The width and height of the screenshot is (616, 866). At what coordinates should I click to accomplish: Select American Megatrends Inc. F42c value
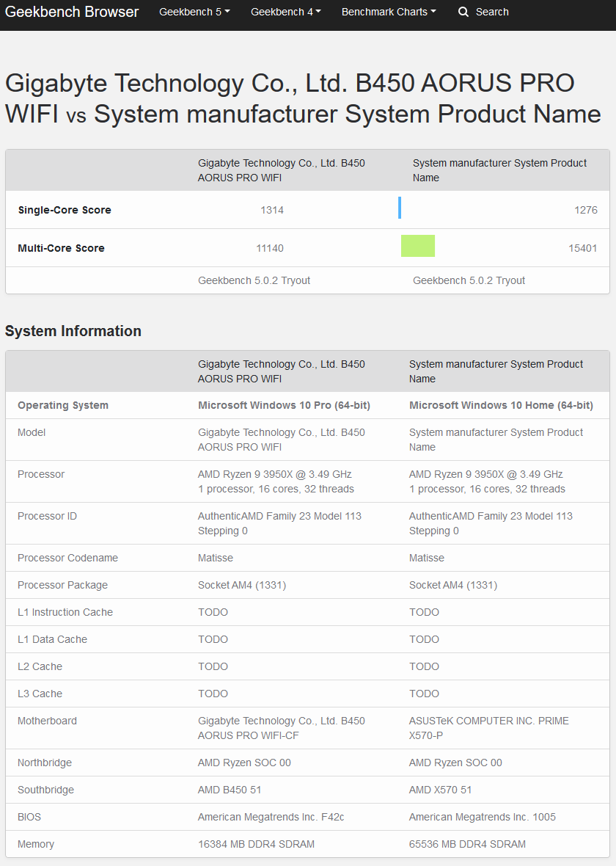pos(271,817)
